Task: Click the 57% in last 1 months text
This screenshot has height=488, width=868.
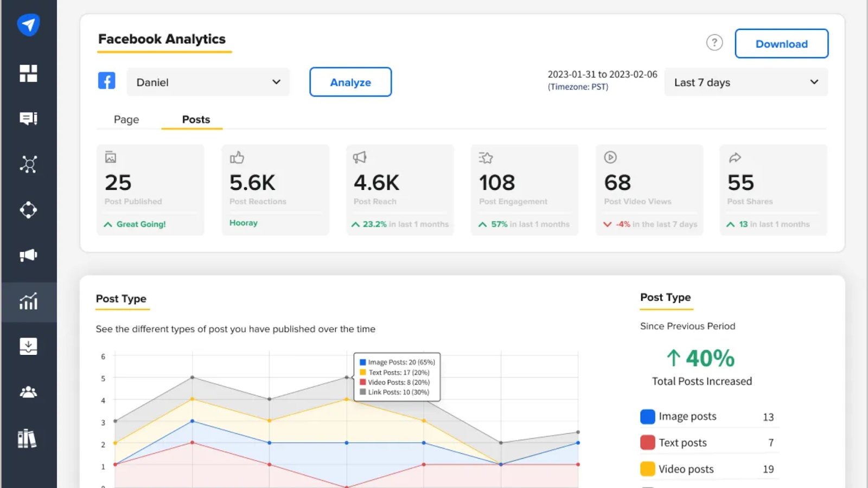Action: point(531,224)
